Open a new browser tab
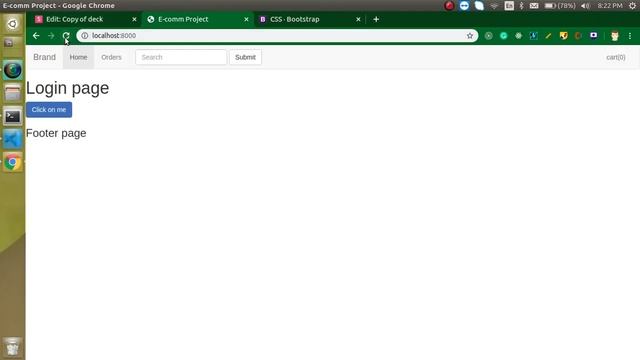640x360 pixels. pos(376,19)
